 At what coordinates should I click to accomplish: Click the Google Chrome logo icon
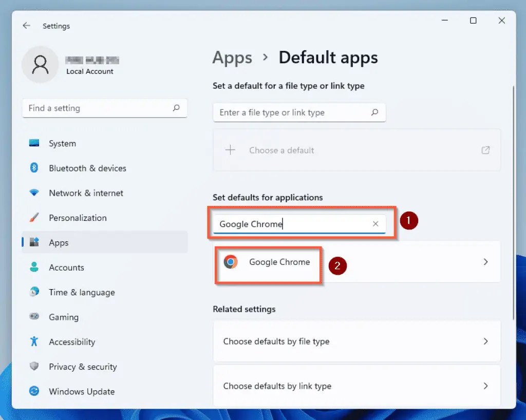coord(231,262)
